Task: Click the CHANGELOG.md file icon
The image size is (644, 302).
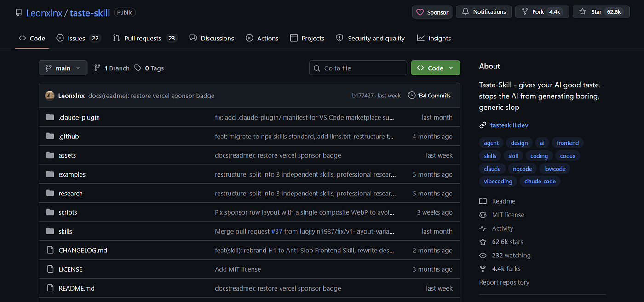Action: (x=50, y=250)
